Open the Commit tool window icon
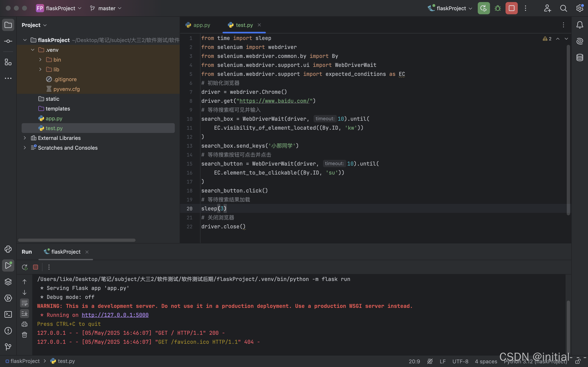This screenshot has height=367, width=588. click(8, 41)
